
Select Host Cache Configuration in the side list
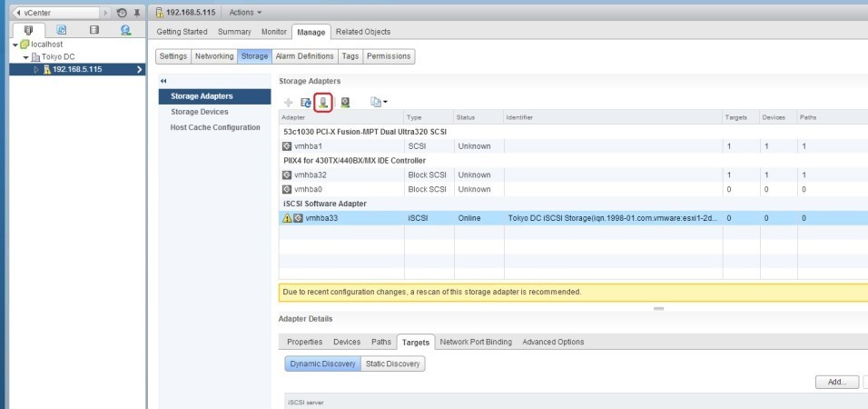tap(215, 127)
